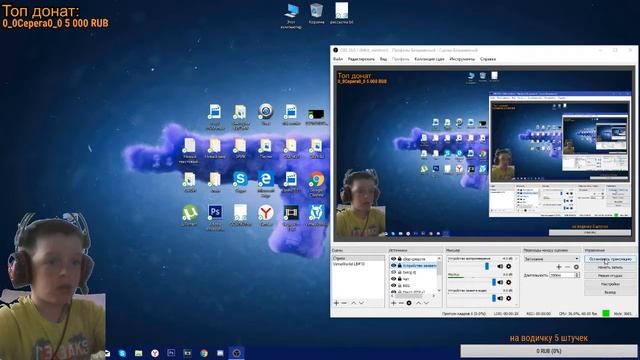
Task: Open the Коллекция сцен menu
Action: (429, 59)
